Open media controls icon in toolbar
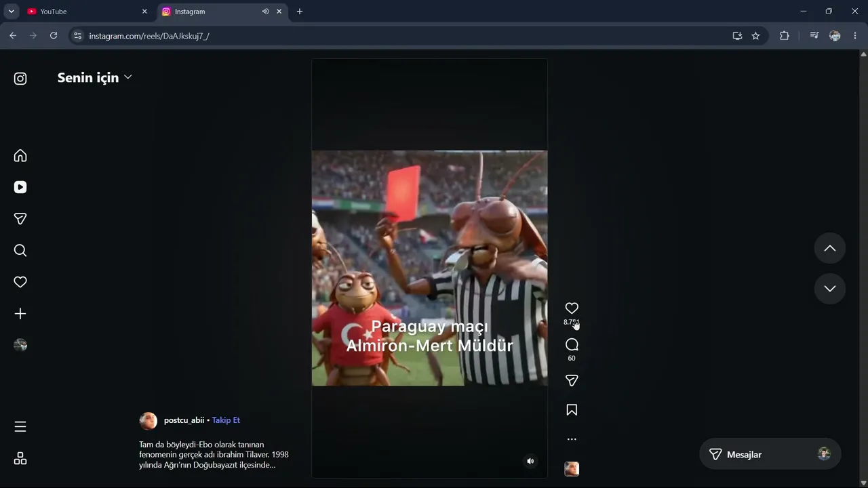The image size is (868, 488). [814, 36]
